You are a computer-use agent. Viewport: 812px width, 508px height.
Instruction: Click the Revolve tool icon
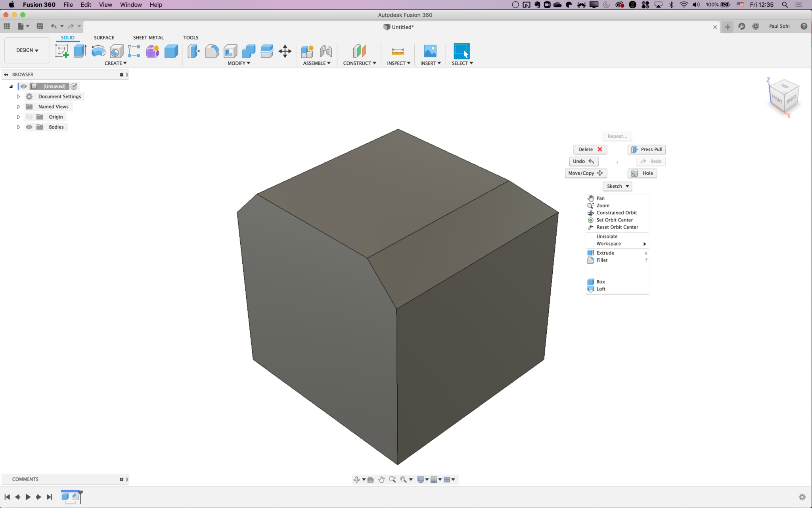pyautogui.click(x=98, y=51)
